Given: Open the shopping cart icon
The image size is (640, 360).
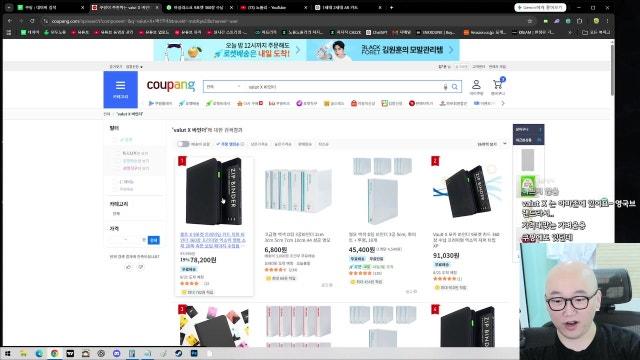Looking at the screenshot, I should point(498,87).
